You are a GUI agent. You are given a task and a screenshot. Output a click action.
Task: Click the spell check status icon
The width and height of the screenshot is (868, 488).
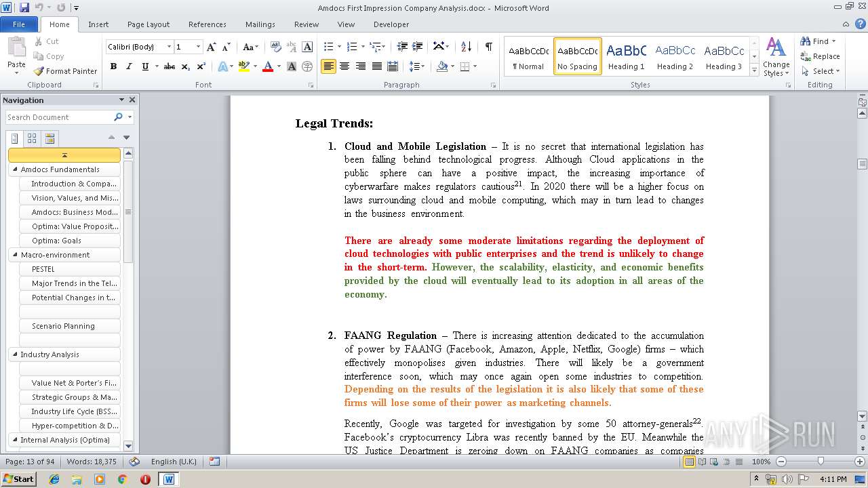(134, 462)
